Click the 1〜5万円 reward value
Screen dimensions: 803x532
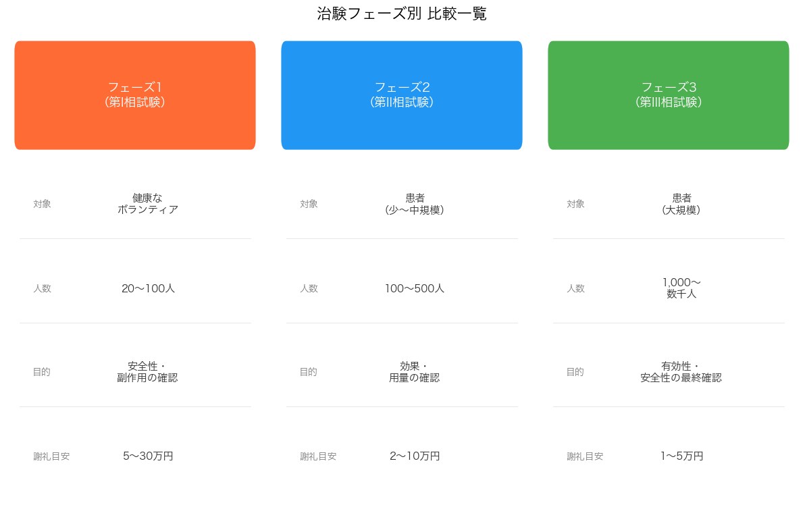(x=681, y=456)
